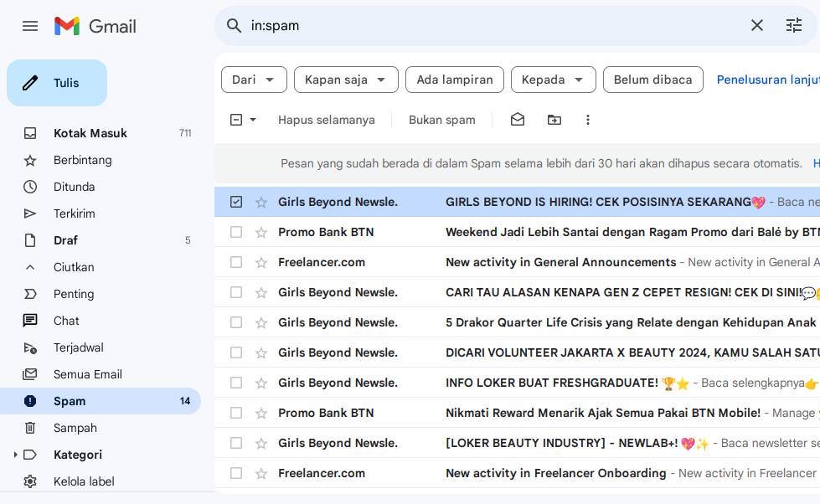The width and height of the screenshot is (820, 504).
Task: Open email Nikmati Reward Menarik Ajak Semua
Action: (x=517, y=413)
